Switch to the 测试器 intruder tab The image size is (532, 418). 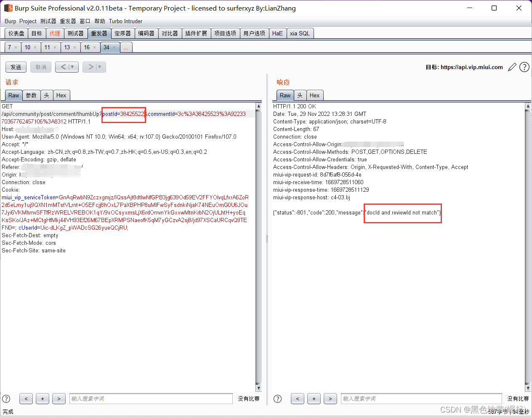(76, 33)
